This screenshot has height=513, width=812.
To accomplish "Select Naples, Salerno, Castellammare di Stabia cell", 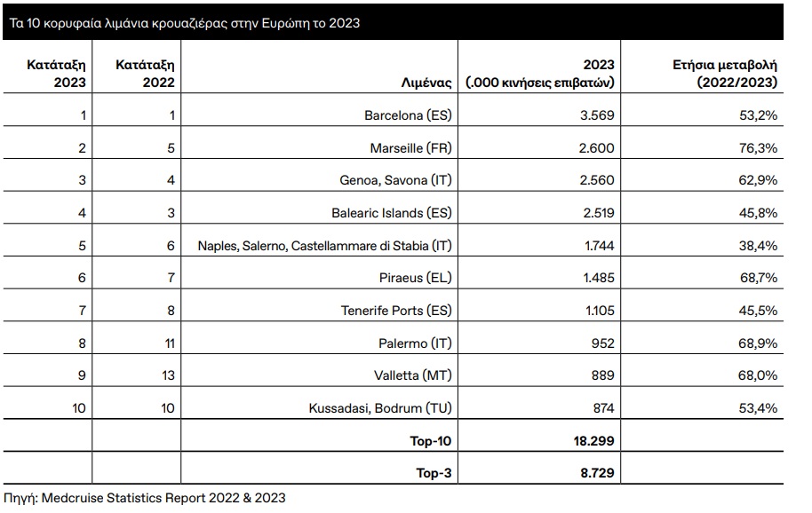I will click(324, 246).
